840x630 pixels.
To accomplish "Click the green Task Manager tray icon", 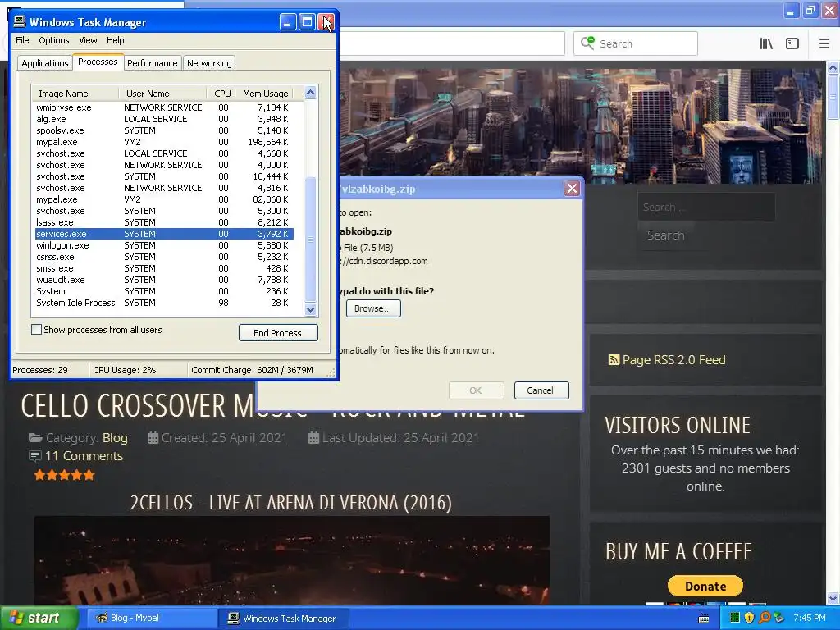I will click(x=734, y=618).
